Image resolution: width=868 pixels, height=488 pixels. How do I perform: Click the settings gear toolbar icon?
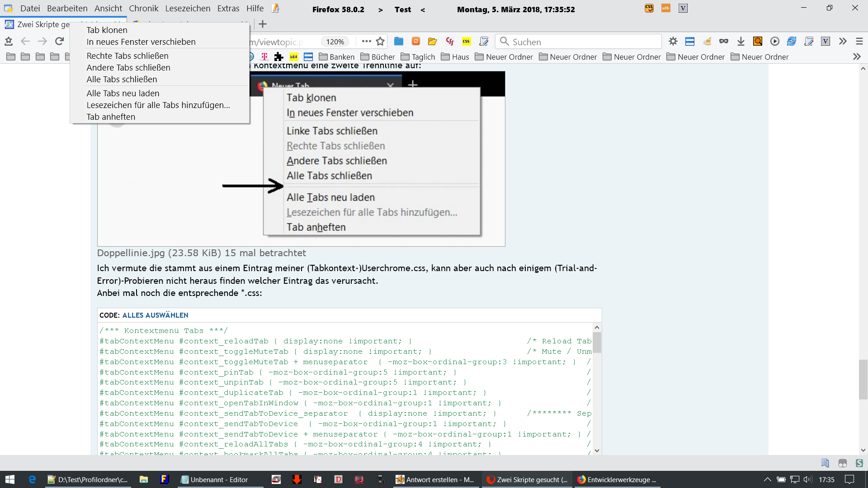click(x=673, y=42)
